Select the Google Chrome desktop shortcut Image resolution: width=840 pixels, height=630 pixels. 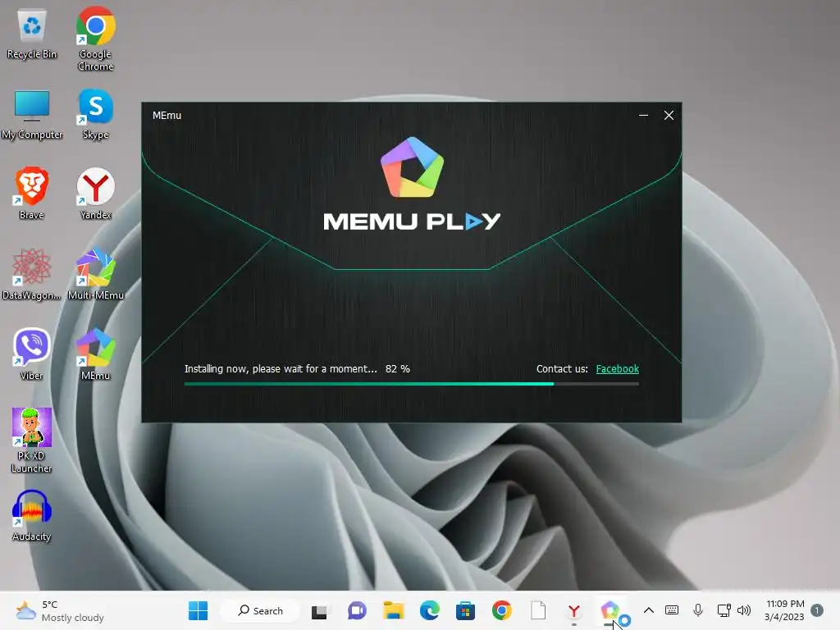[95, 39]
